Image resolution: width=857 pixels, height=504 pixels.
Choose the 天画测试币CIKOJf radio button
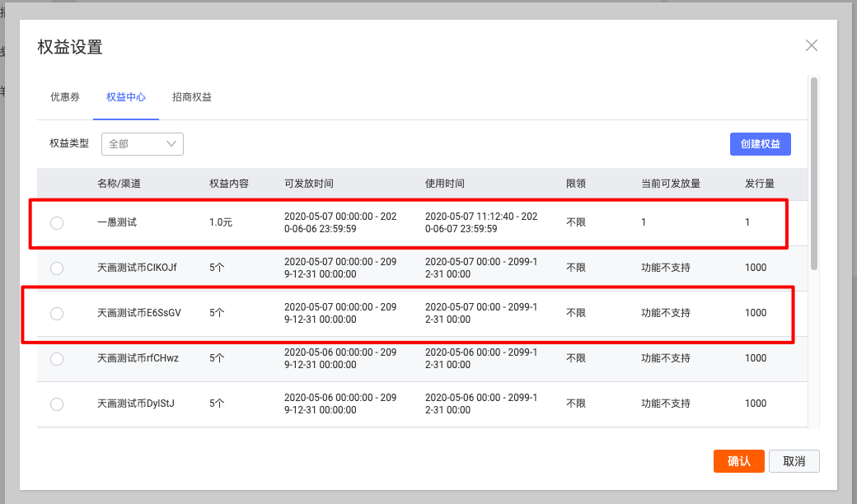click(x=57, y=268)
